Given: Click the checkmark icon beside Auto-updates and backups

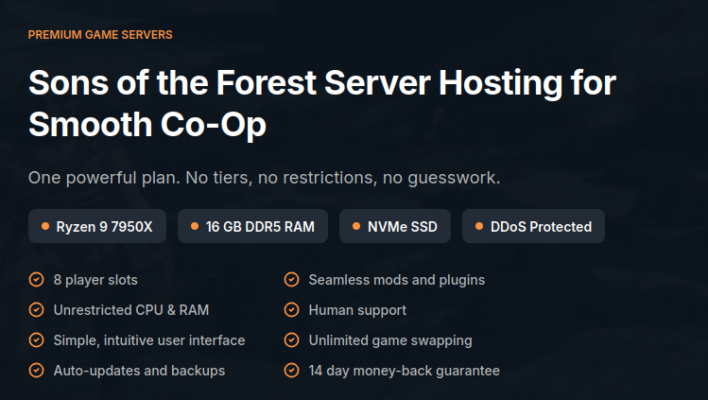Looking at the screenshot, I should (37, 370).
